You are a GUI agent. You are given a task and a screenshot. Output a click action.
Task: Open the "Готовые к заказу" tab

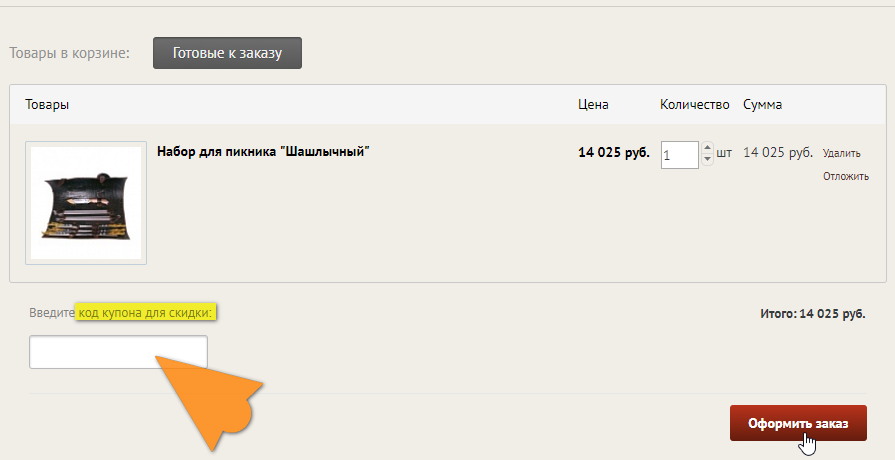pyautogui.click(x=227, y=53)
